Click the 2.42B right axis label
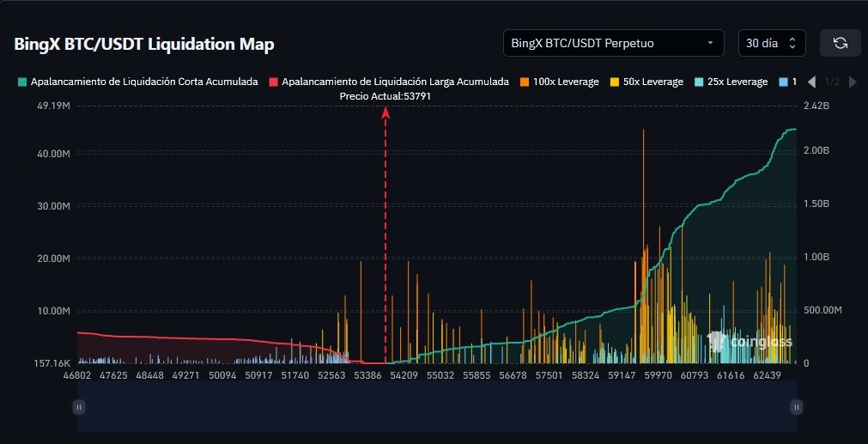 click(815, 106)
